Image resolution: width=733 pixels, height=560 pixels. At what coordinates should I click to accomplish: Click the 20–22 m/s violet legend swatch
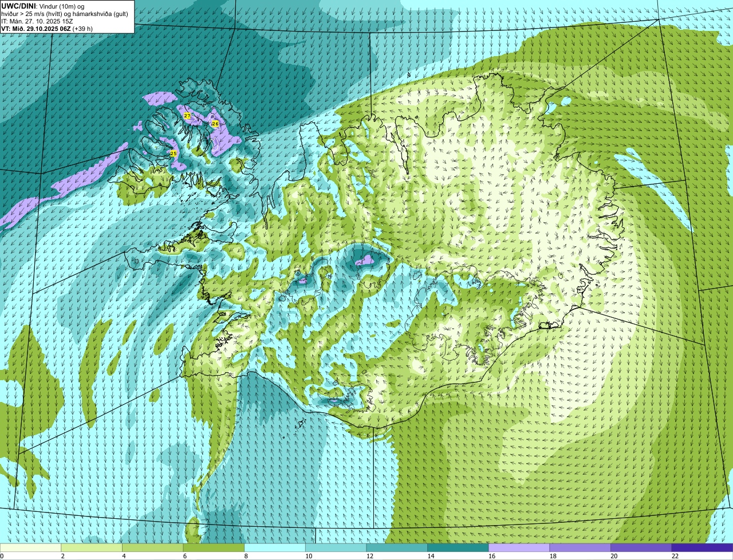641,547
